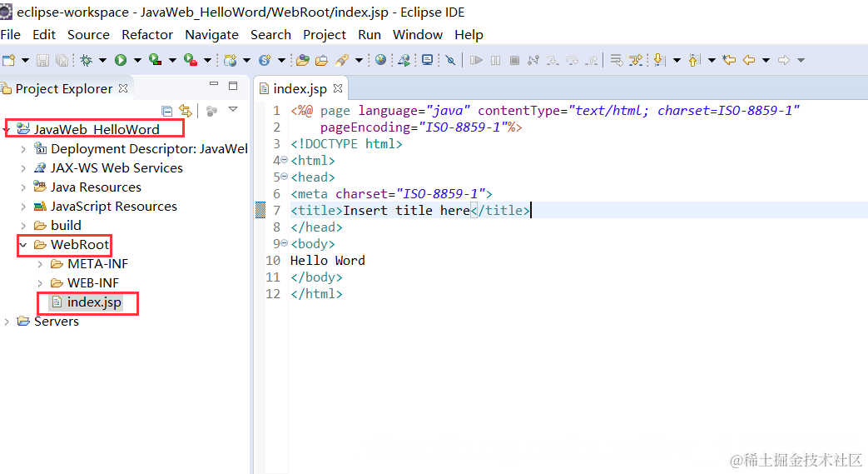Collapse All in Project Explorer
Viewport: 868px width, 474px height.
166,111
